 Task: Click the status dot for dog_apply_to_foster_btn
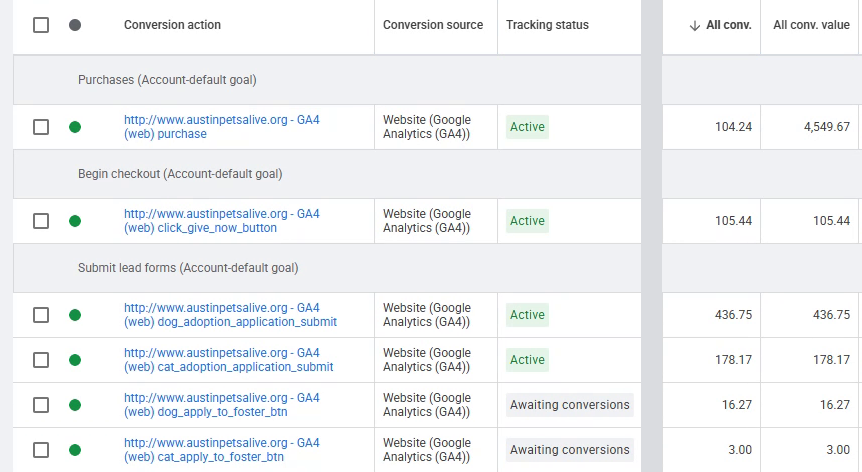75,405
